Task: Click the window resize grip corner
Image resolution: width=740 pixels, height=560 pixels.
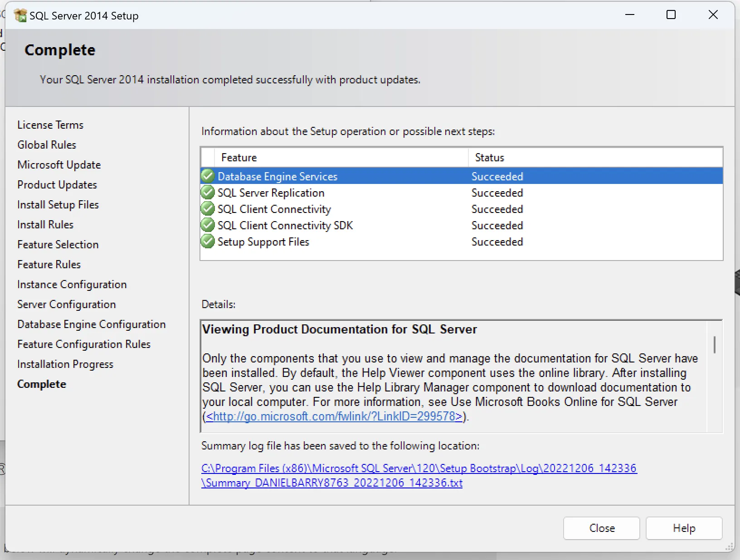Action: click(x=729, y=546)
